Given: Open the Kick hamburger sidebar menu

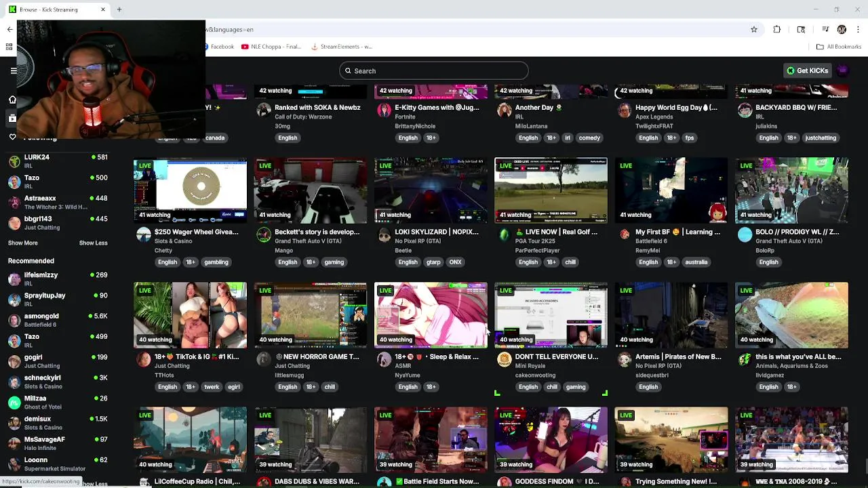Looking at the screenshot, I should pyautogui.click(x=13, y=70).
